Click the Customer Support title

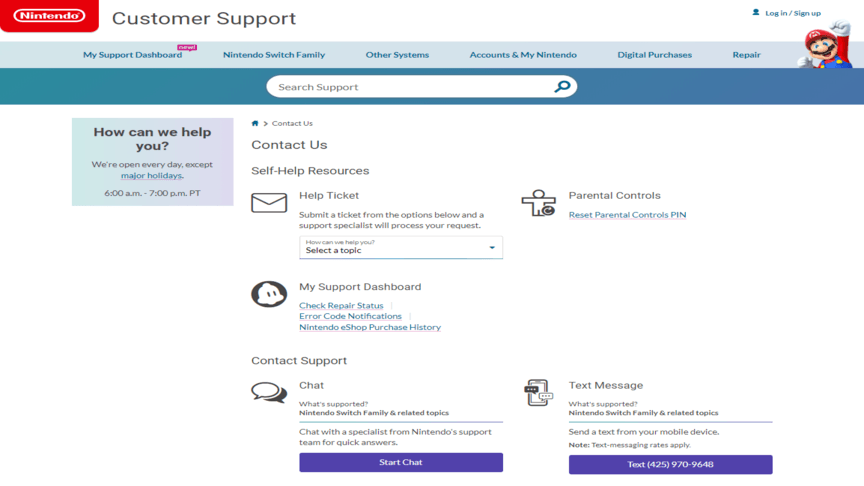tap(204, 18)
